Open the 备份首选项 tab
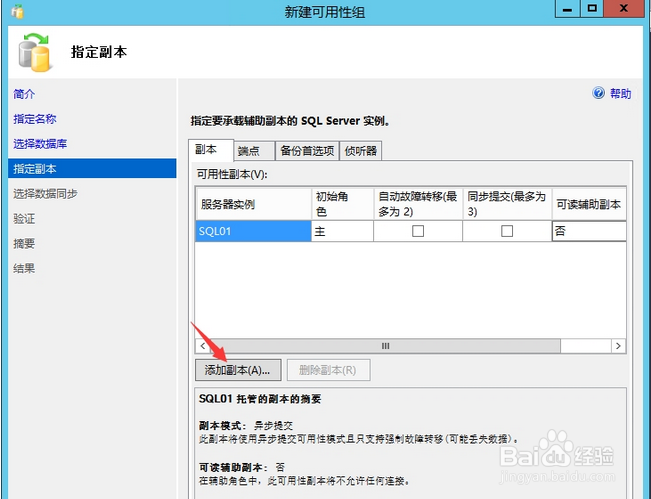Screen dimensions: 651x499 coord(307,151)
